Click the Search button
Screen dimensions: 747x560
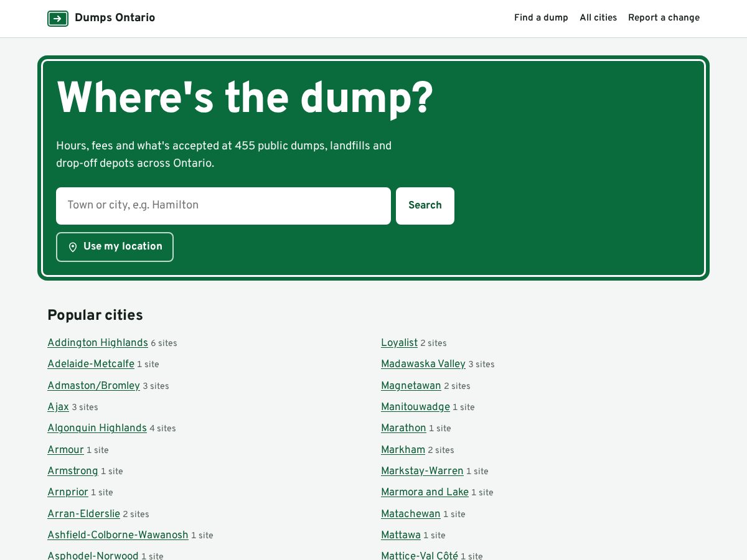pyautogui.click(x=425, y=206)
